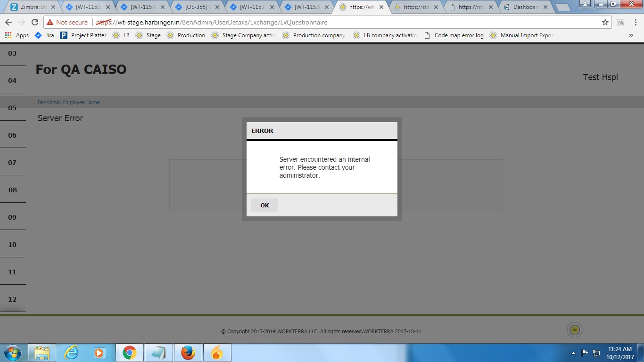Switch to Chrome in the taskbar
This screenshot has height=362, width=644.
click(129, 353)
